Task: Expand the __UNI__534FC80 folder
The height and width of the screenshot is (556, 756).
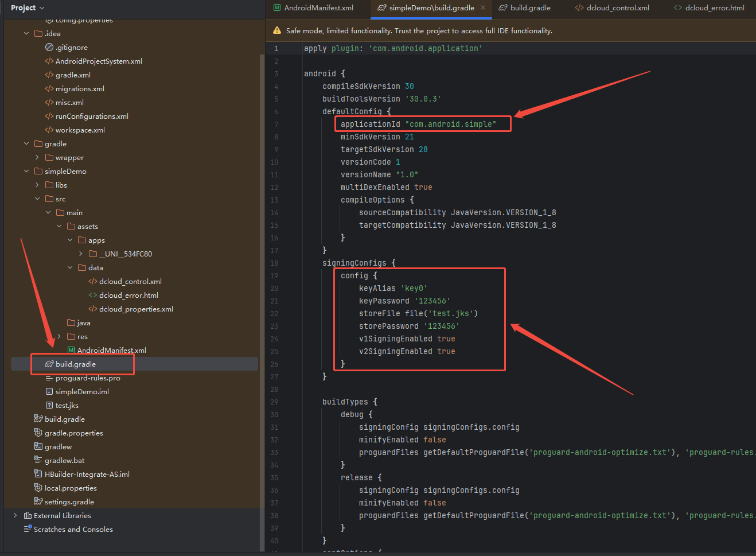Action: click(81, 254)
